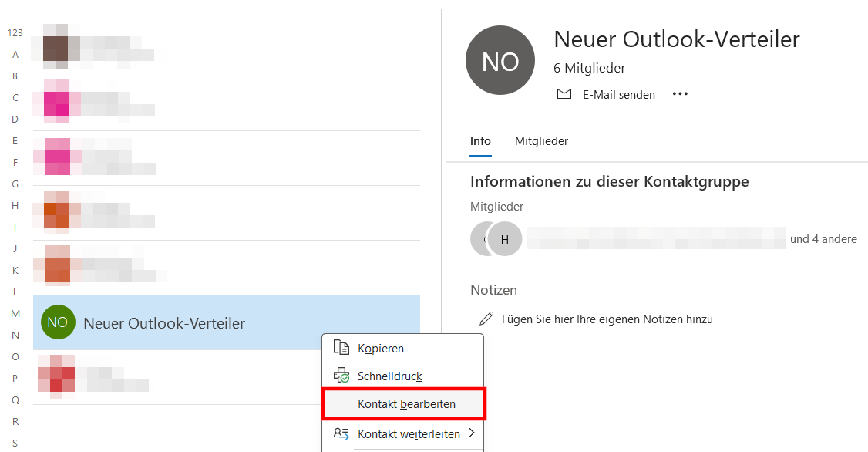Image resolution: width=868 pixels, height=452 pixels.
Task: Jump to letter D in alphabet index
Action: (x=15, y=119)
